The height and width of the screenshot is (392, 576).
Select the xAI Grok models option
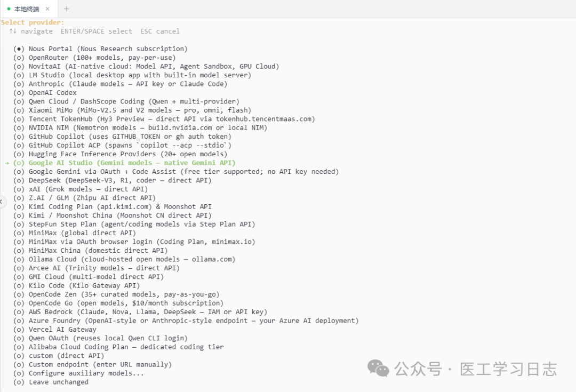click(x=81, y=189)
